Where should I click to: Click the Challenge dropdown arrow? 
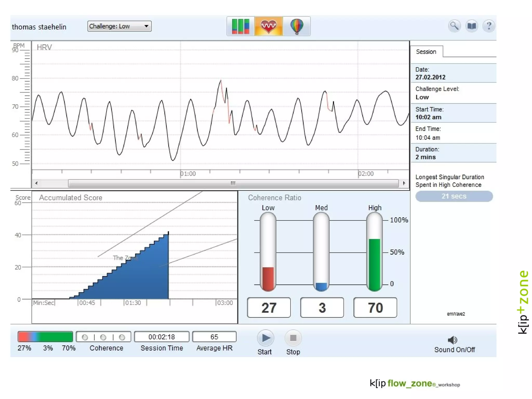click(147, 26)
